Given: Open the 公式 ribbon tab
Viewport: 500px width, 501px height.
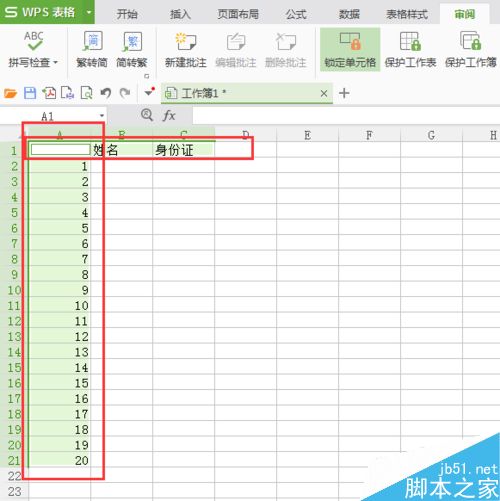Looking at the screenshot, I should tap(296, 14).
